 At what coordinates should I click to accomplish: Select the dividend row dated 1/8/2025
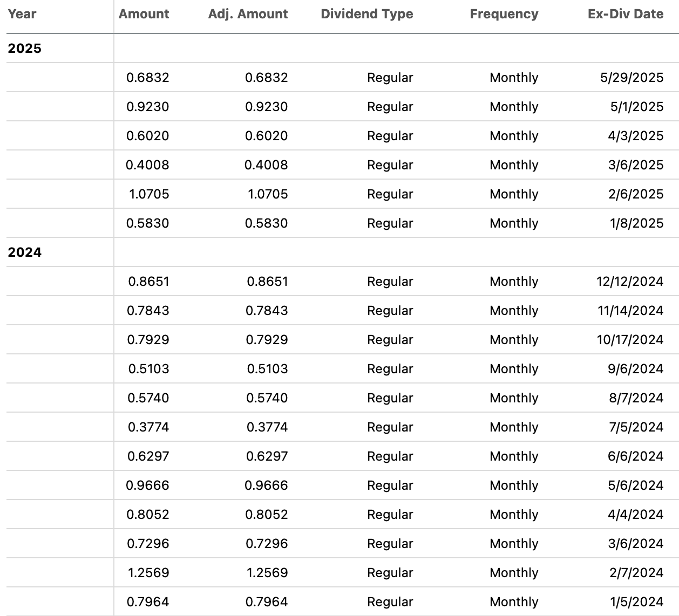pyautogui.click(x=339, y=223)
